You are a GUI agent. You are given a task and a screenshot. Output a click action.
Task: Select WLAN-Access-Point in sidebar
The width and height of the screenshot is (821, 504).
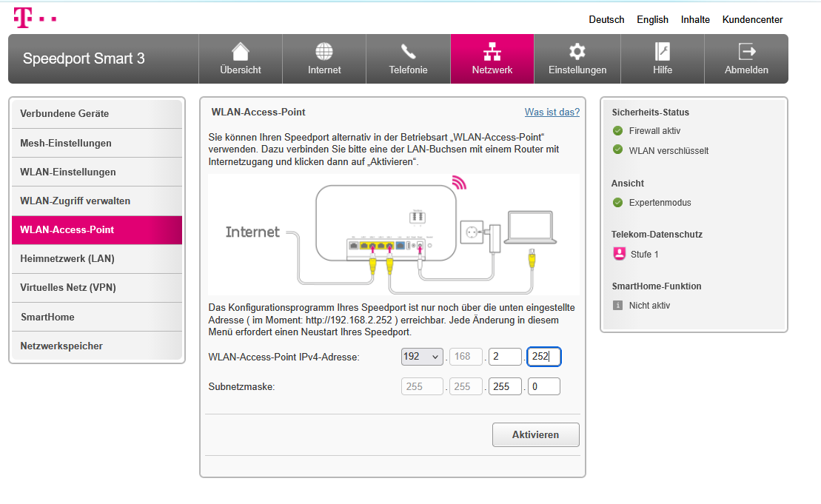click(x=97, y=229)
